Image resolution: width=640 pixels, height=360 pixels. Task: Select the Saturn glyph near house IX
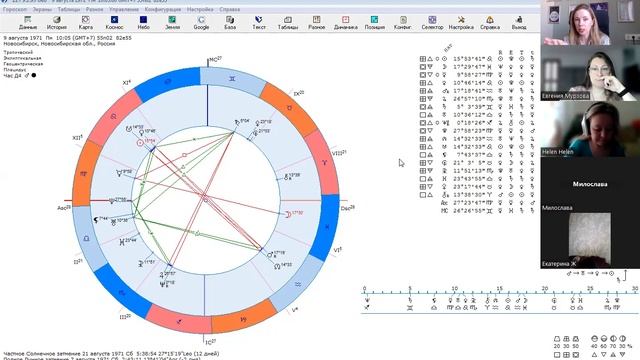click(237, 122)
